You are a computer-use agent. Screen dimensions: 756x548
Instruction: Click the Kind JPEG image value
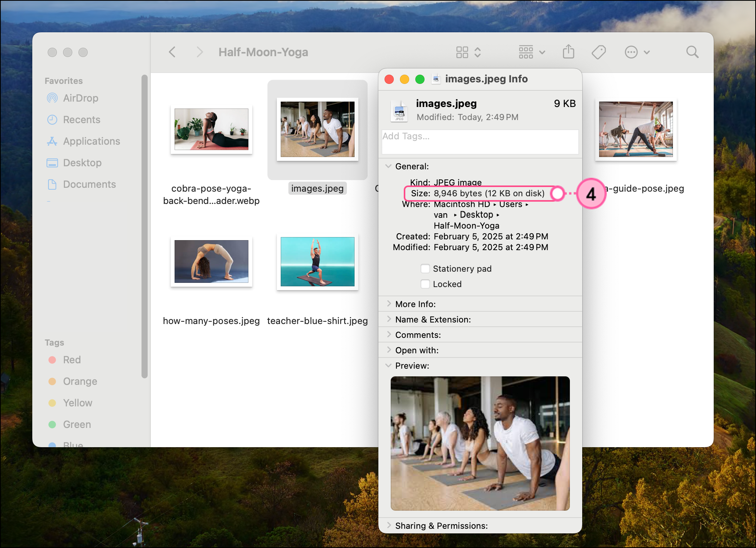[458, 182]
